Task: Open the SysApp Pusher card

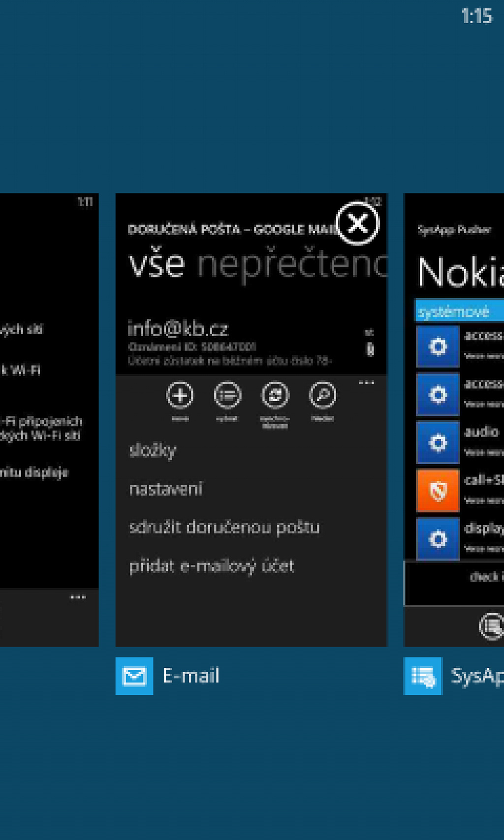Action: (454, 420)
